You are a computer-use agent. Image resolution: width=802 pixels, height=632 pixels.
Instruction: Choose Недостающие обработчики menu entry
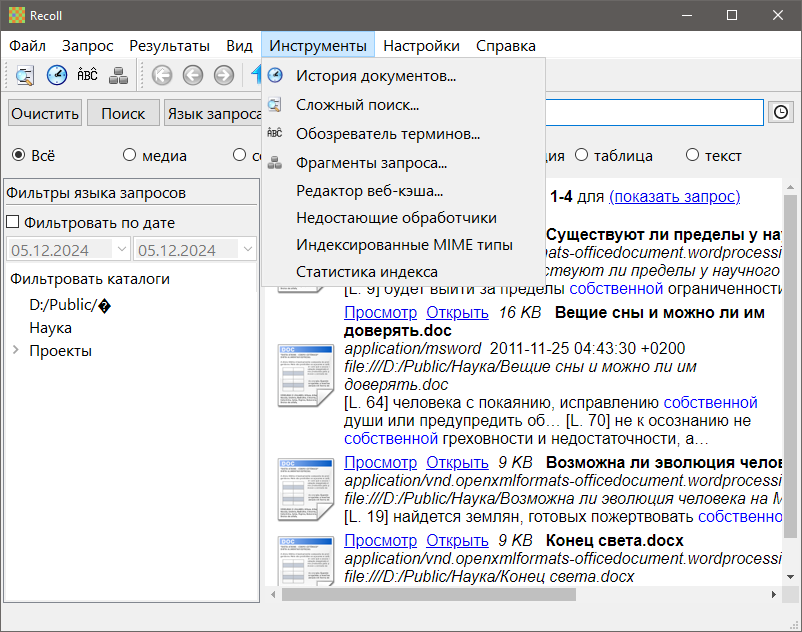(x=403, y=218)
